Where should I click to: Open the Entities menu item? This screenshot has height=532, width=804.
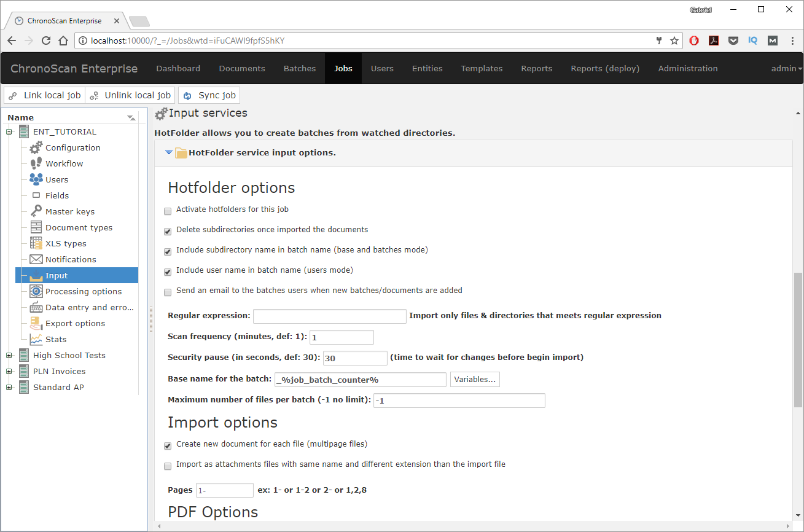427,68
